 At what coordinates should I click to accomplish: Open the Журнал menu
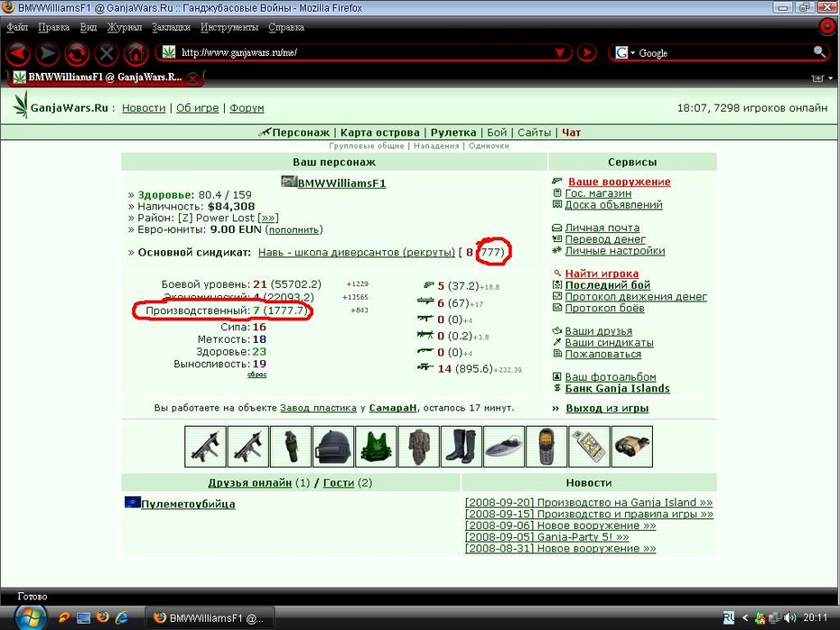[x=125, y=27]
